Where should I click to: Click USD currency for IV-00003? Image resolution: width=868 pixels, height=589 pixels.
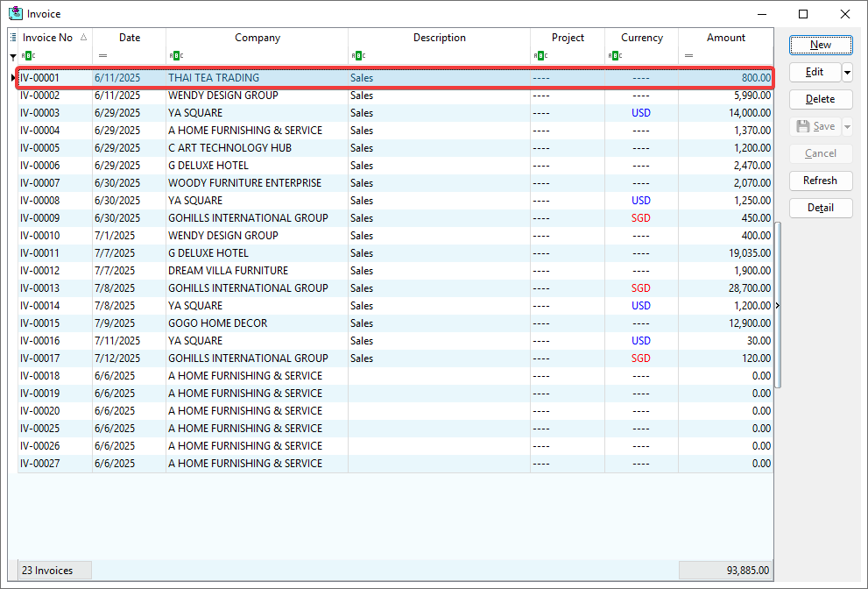(x=641, y=113)
